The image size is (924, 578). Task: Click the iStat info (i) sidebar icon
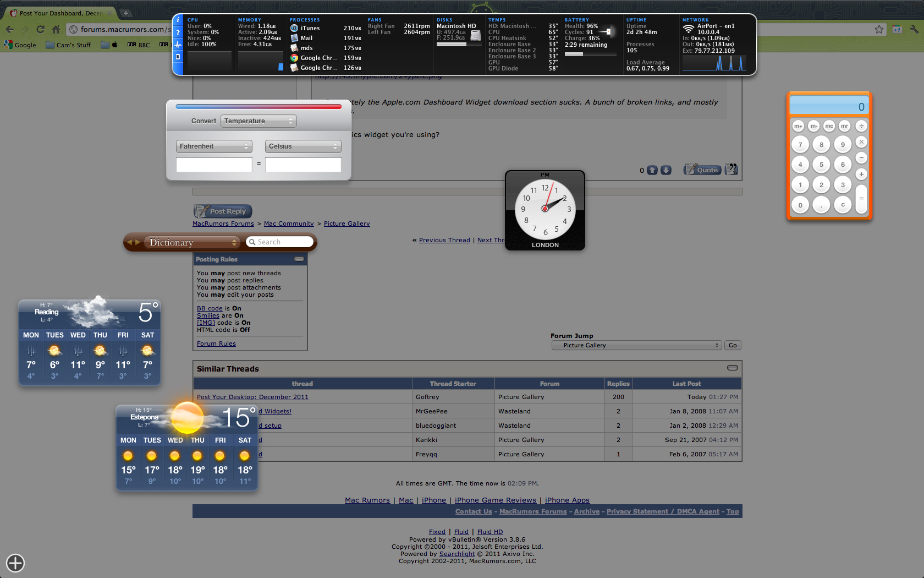click(x=178, y=20)
